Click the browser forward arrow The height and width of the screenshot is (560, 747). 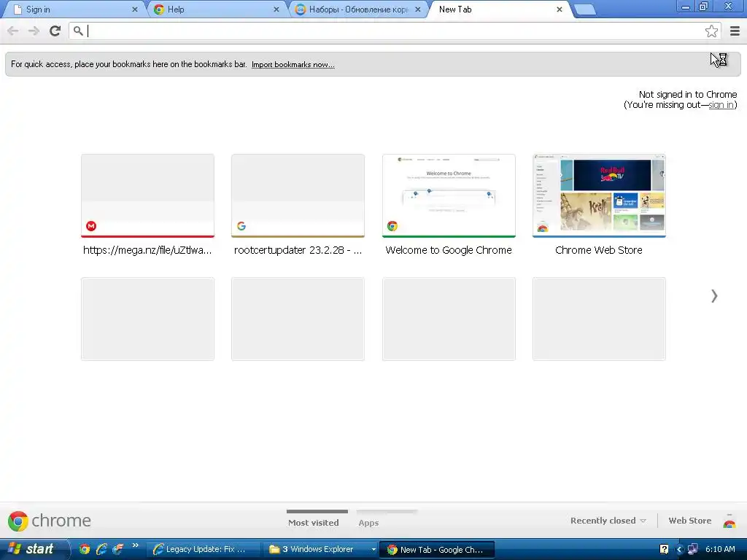34,31
